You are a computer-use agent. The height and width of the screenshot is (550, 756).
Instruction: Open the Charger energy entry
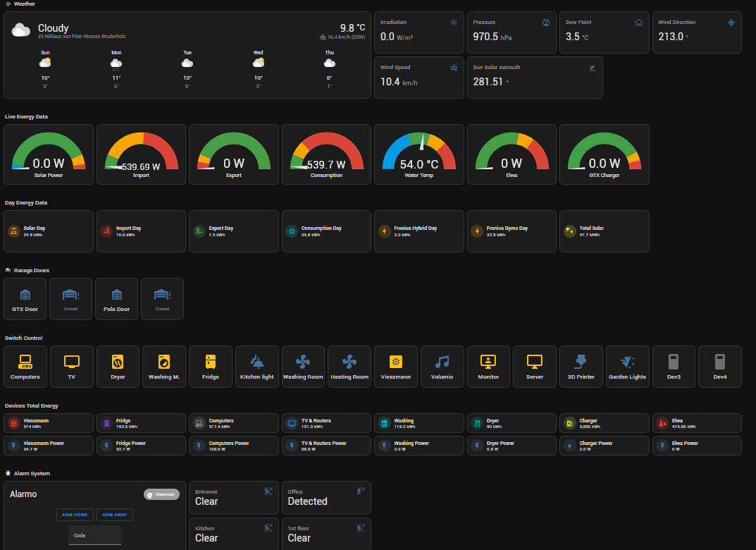tap(604, 423)
